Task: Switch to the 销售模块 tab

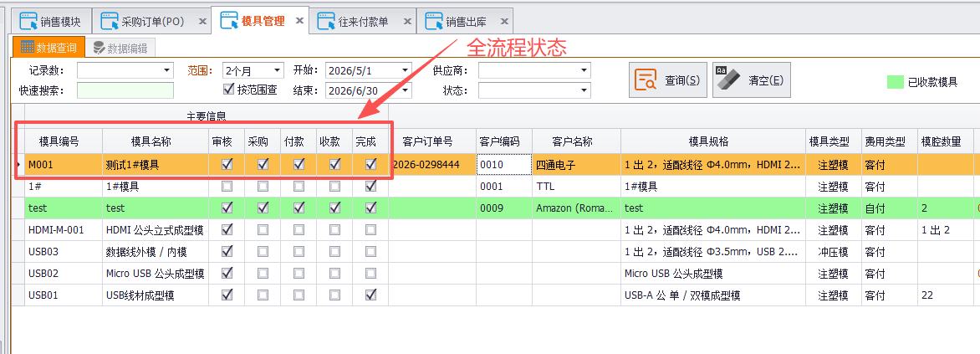Action: click(x=51, y=21)
